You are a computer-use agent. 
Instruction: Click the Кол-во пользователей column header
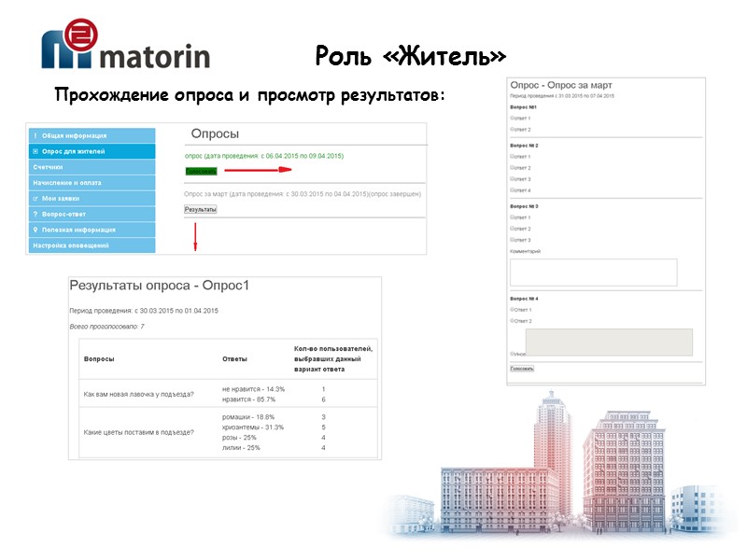pyautogui.click(x=333, y=359)
